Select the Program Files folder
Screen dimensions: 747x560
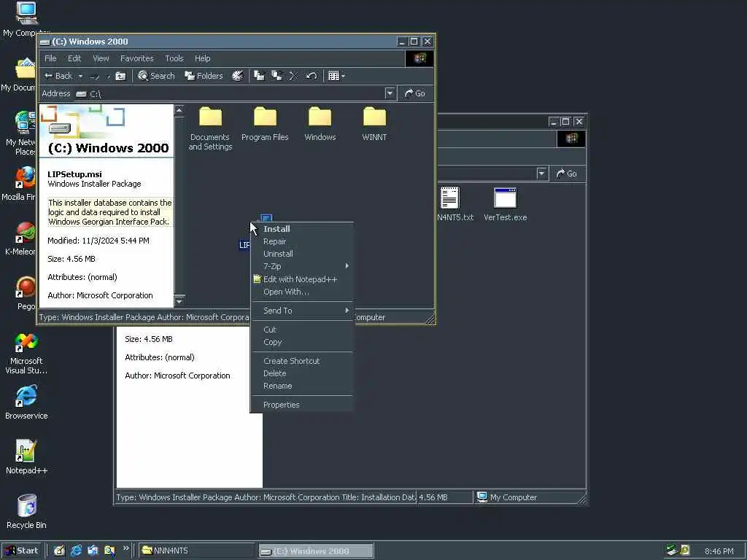[x=265, y=124]
